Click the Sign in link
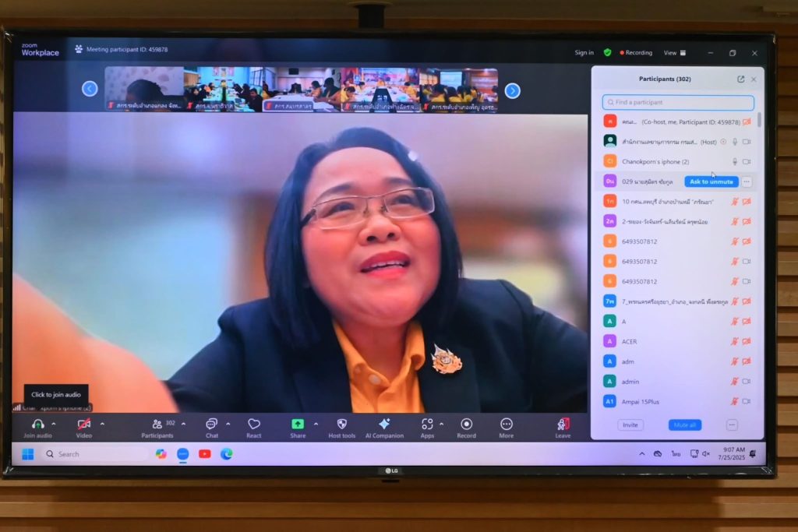This screenshot has height=532, width=798. click(584, 52)
